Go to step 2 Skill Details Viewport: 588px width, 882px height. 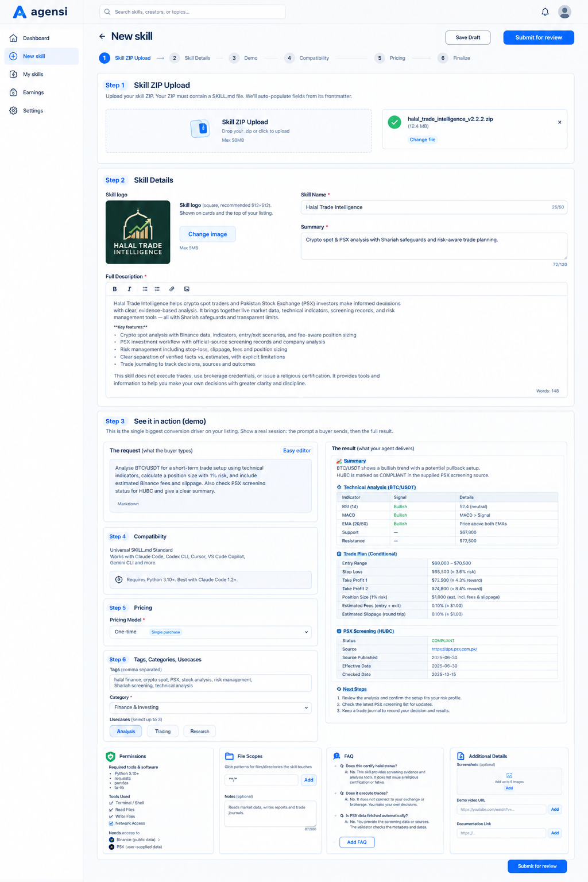click(x=190, y=58)
